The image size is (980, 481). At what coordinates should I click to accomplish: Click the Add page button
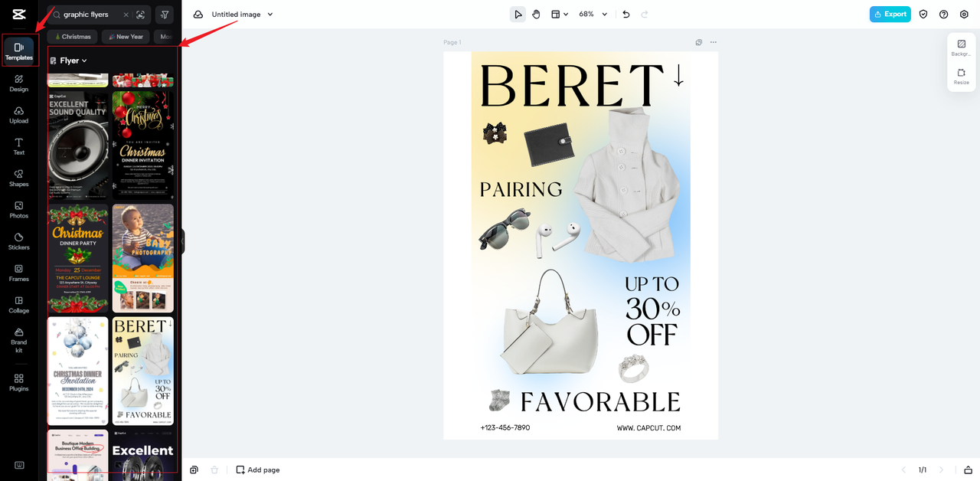(258, 470)
